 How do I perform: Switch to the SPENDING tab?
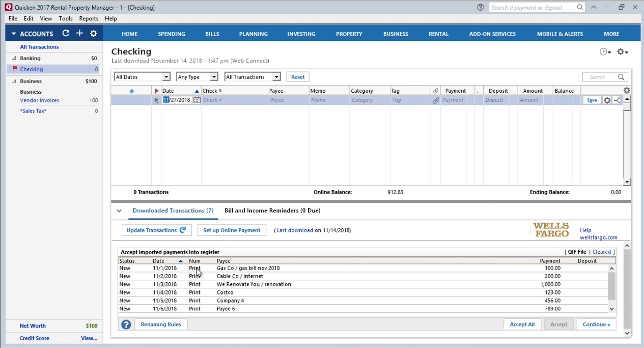click(172, 34)
